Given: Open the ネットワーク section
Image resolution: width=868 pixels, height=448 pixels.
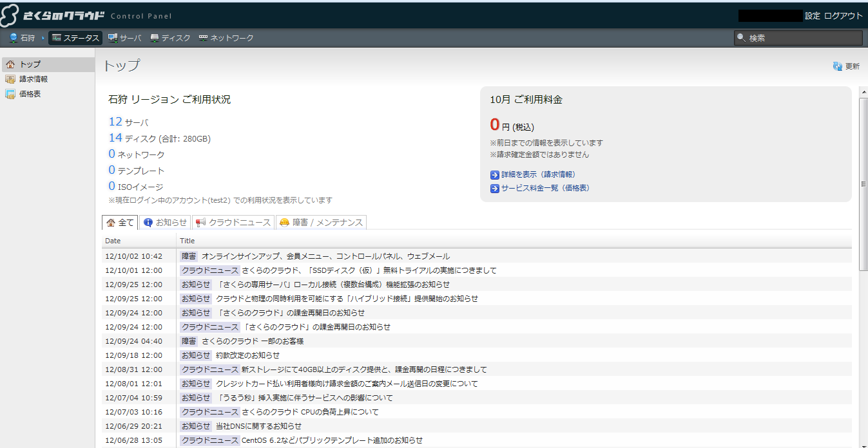Looking at the screenshot, I should pos(226,38).
